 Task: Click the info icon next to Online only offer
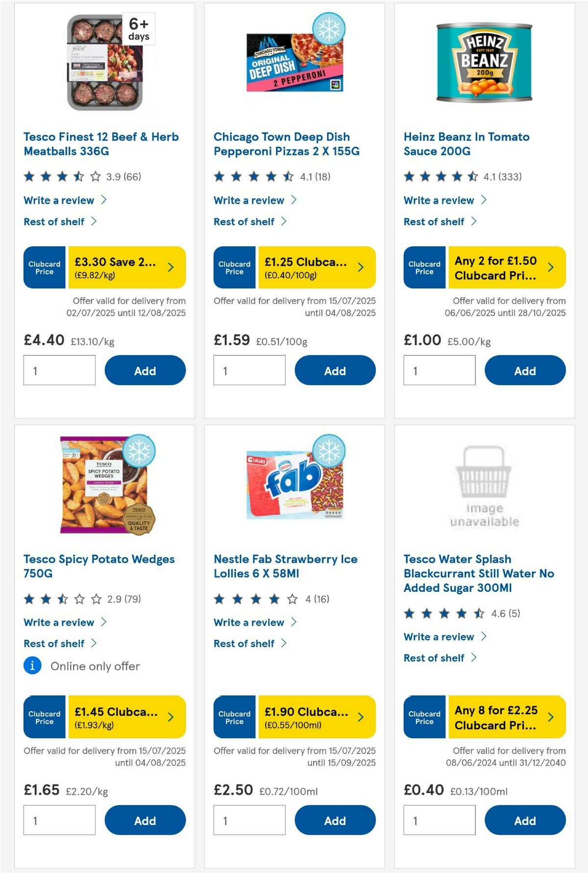[32, 666]
